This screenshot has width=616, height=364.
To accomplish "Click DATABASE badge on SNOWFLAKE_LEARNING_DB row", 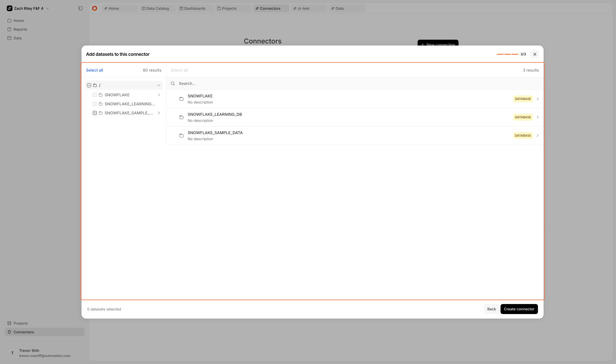I will click(x=523, y=117).
